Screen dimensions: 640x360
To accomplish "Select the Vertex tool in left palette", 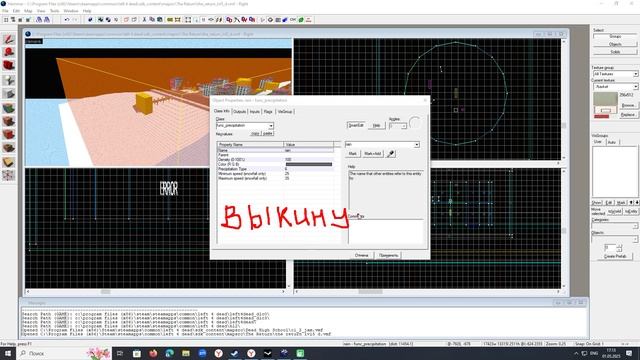I will pos(9,176).
